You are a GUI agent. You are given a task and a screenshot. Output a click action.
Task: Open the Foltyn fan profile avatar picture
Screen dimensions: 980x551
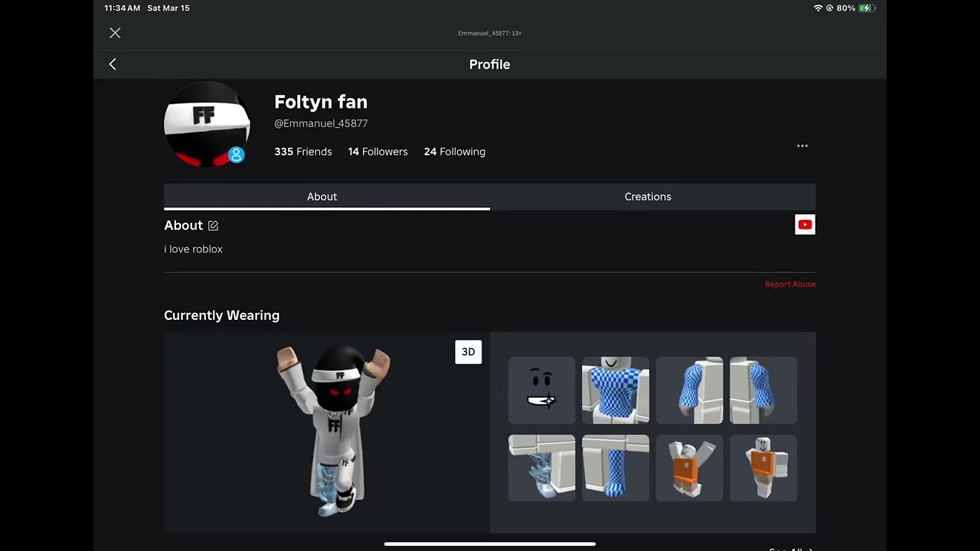[207, 124]
